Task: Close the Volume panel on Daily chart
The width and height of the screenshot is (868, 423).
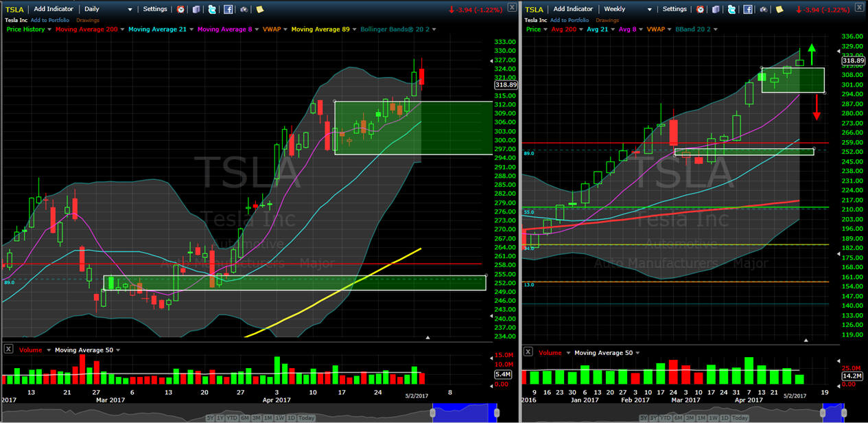Action: click(x=8, y=350)
